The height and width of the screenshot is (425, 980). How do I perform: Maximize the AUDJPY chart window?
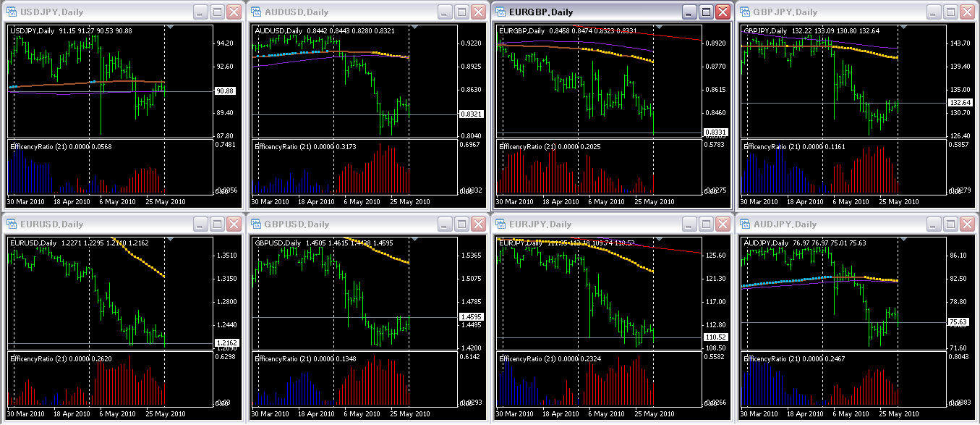(950, 224)
